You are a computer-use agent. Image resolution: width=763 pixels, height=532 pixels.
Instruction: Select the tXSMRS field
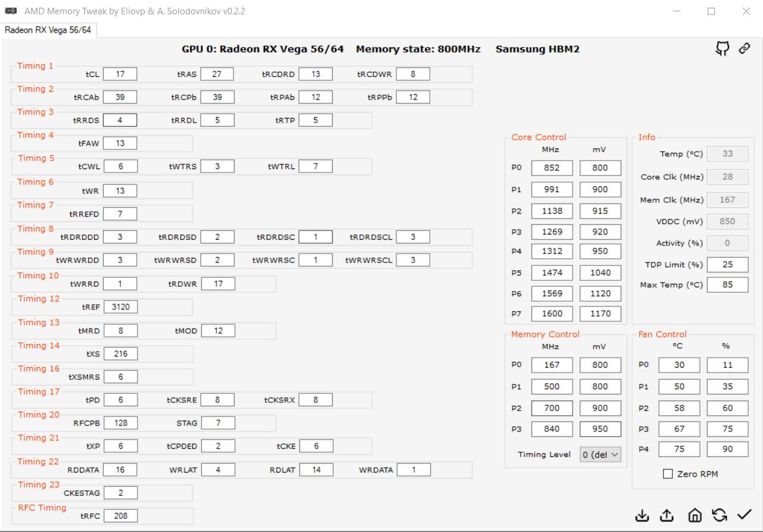pos(120,377)
